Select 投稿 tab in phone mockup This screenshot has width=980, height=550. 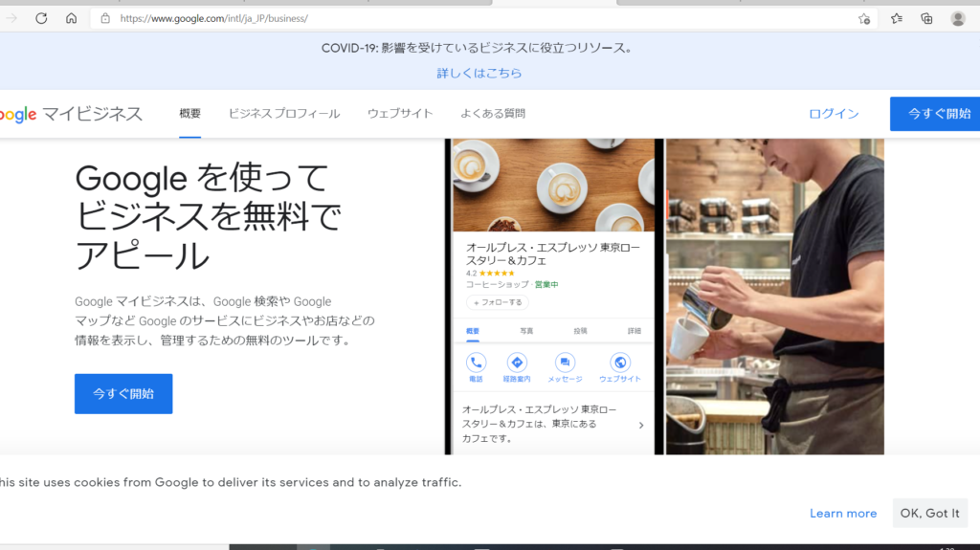[580, 331]
